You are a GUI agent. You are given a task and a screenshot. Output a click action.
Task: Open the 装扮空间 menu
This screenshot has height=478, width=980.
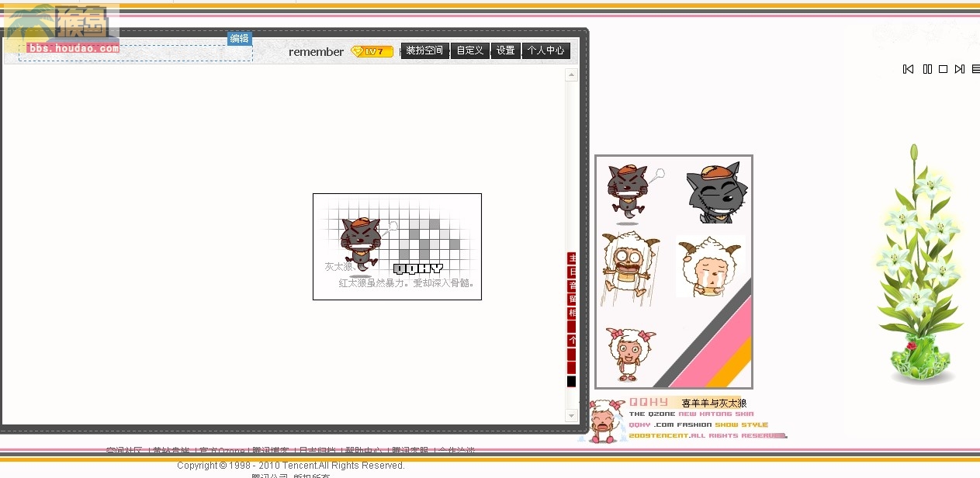tap(424, 50)
